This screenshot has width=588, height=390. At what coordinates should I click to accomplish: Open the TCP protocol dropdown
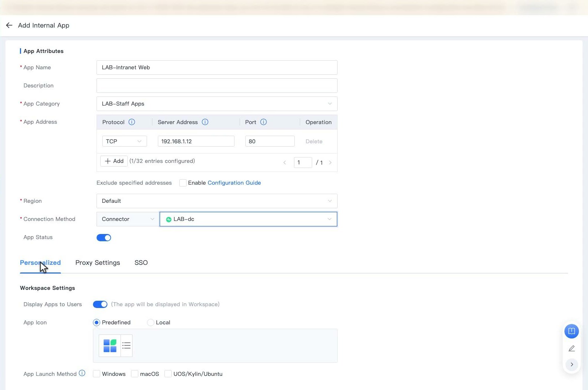point(124,141)
